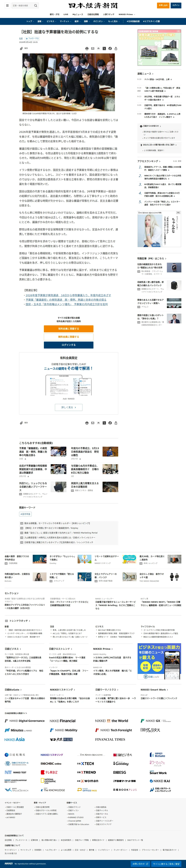Share on note using bottom icon
The width and height of the screenshot is (186, 868).
tap(98, 423)
